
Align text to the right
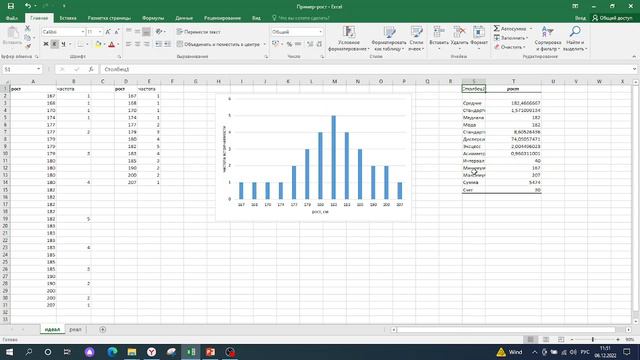[x=146, y=44]
